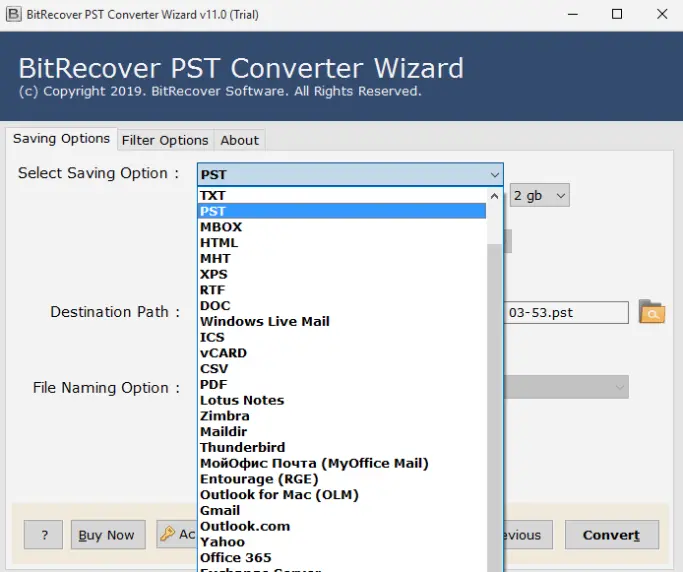Click the Buy Now button
This screenshot has width=683, height=572.
108,535
